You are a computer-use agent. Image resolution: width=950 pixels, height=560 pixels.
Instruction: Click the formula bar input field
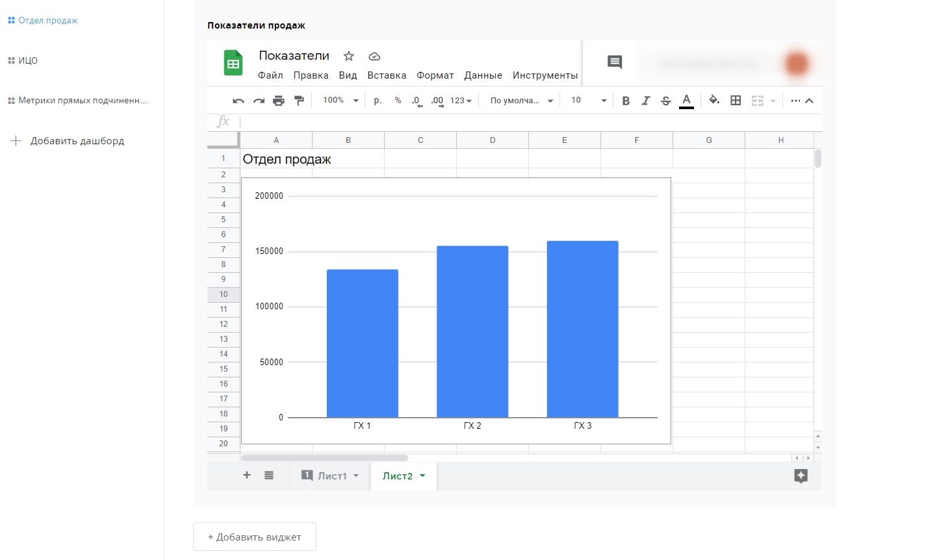[x=520, y=122]
